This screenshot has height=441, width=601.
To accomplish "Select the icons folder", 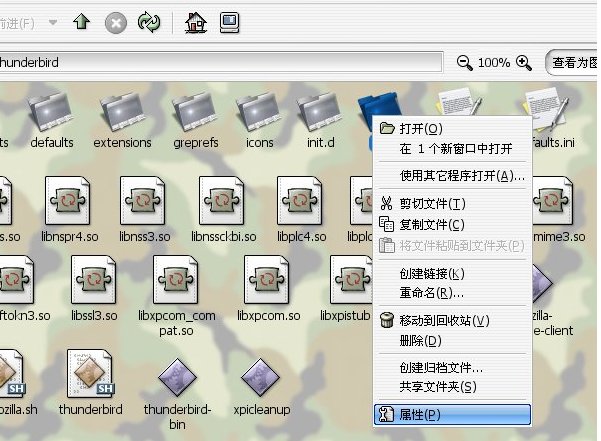I will tap(259, 120).
